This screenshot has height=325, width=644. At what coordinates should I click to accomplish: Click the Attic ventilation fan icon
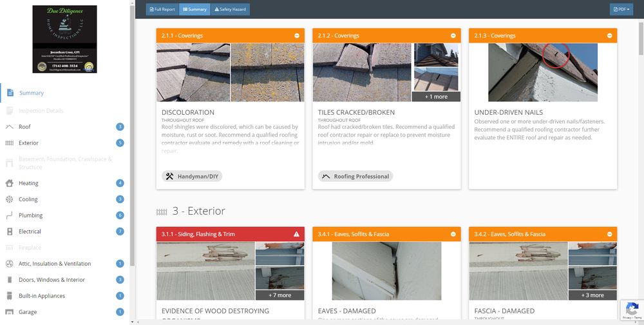pyautogui.click(x=10, y=264)
